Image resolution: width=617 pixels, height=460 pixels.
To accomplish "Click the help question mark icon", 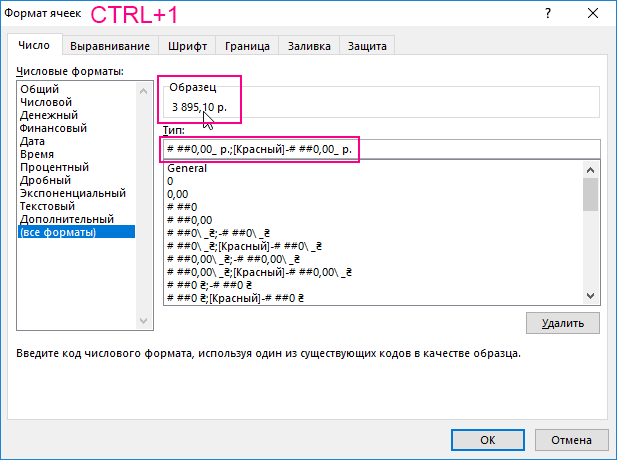I will click(x=547, y=15).
